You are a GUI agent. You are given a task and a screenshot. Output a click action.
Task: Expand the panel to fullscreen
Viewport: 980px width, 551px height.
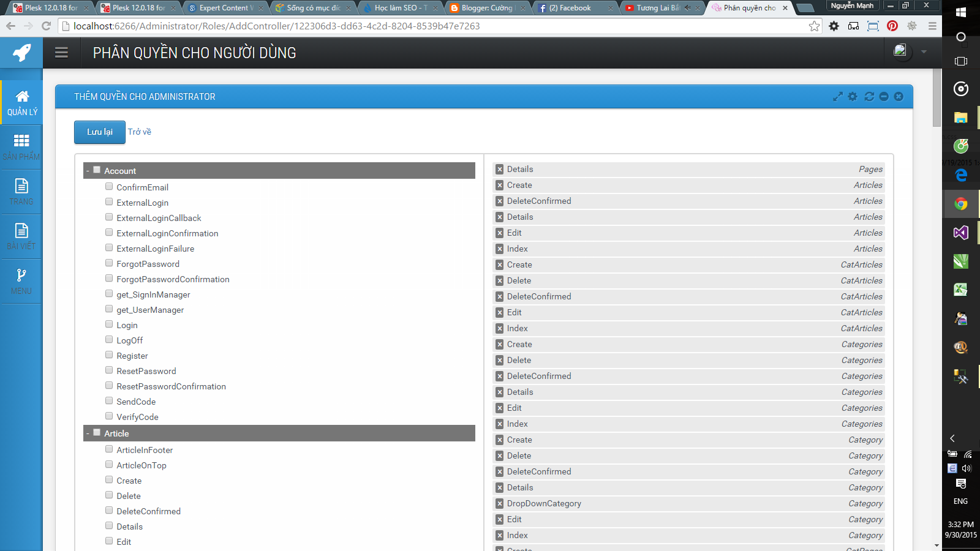click(x=838, y=96)
